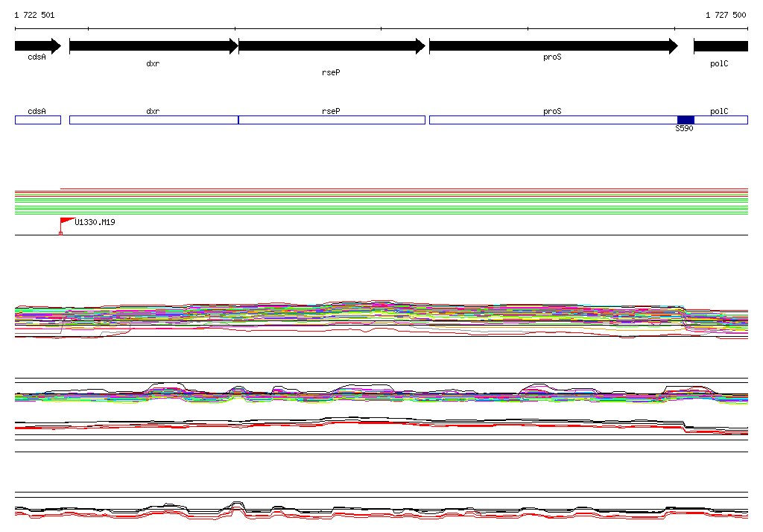The width and height of the screenshot is (763, 532).
Task: Click the rseP blue outlined rectangle
Action: [x=331, y=120]
